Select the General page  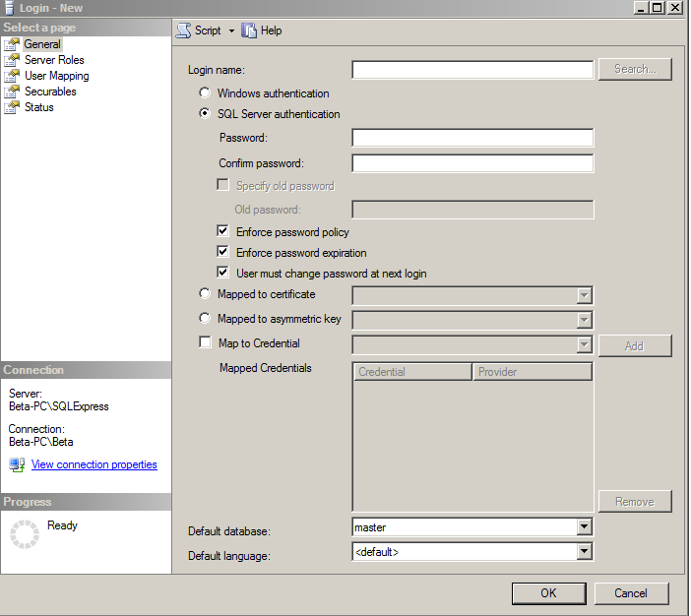[x=42, y=44]
